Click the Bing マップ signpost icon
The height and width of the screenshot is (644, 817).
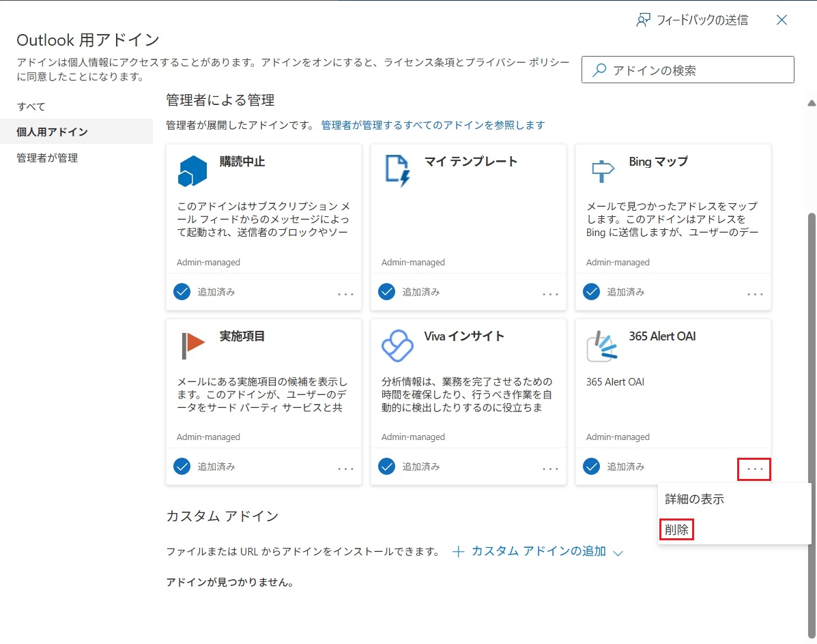[x=602, y=171]
